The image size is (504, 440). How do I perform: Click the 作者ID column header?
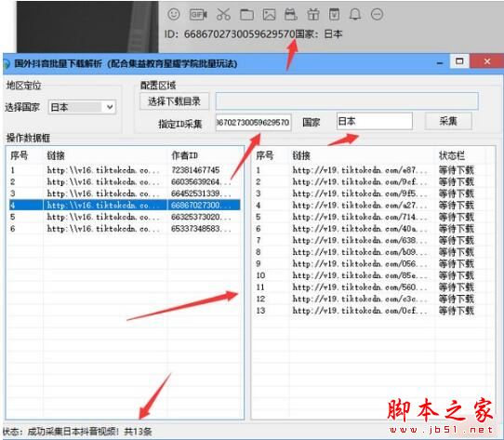(x=184, y=155)
